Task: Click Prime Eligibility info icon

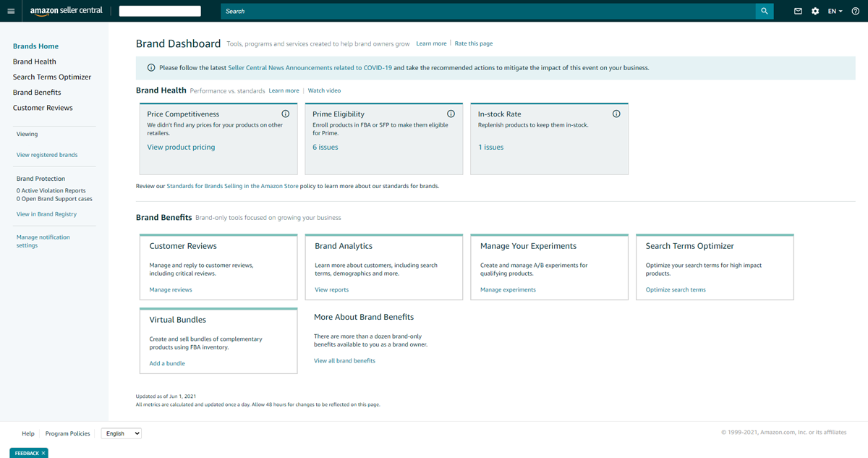Action: [x=451, y=114]
